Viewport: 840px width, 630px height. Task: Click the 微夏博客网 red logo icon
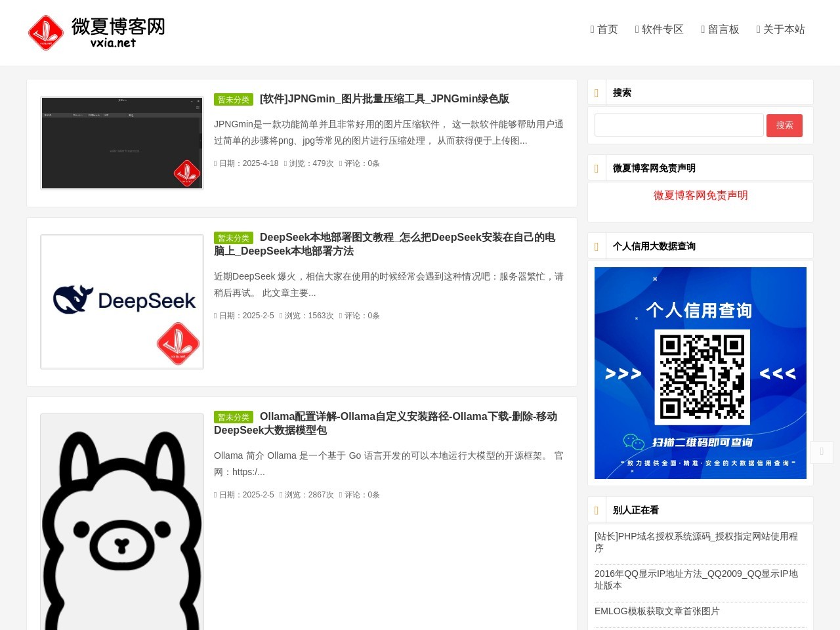tap(46, 32)
